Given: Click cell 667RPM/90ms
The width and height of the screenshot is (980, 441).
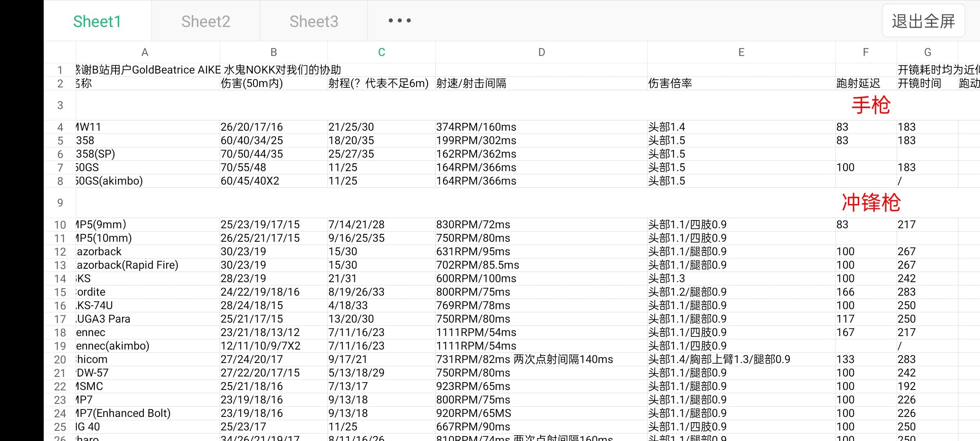Looking at the screenshot, I should (541, 427).
